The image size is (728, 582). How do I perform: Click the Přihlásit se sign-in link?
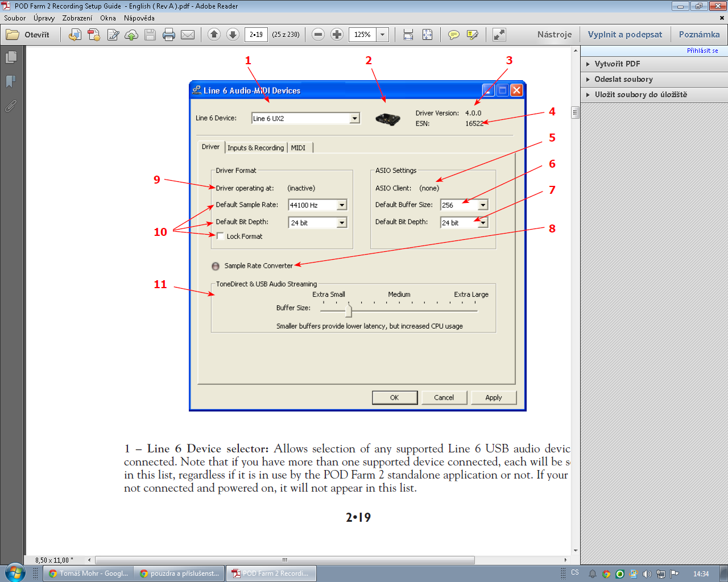click(702, 51)
